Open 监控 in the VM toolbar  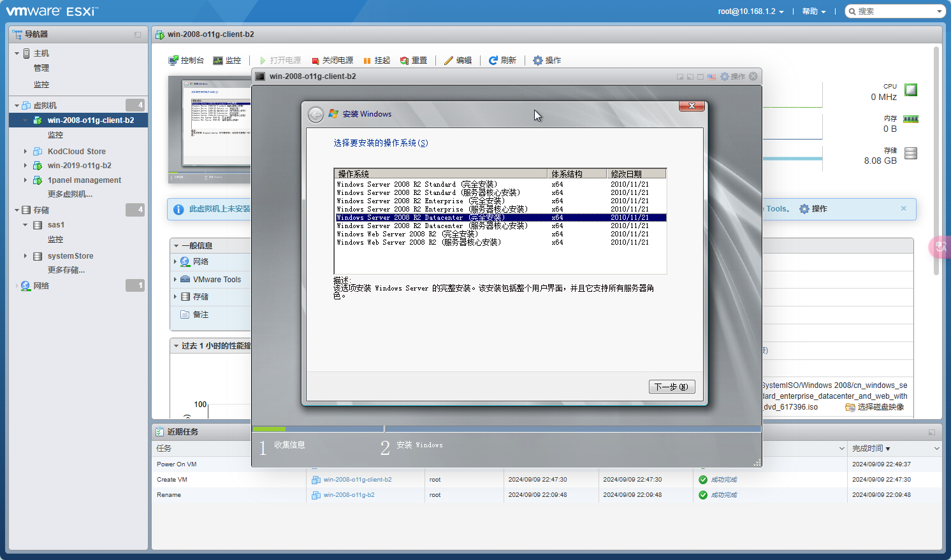227,61
